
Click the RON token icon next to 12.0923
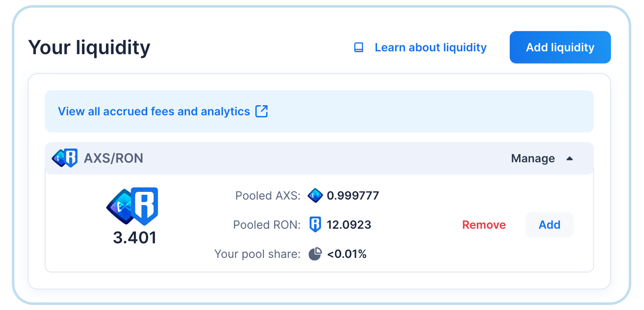pos(315,224)
